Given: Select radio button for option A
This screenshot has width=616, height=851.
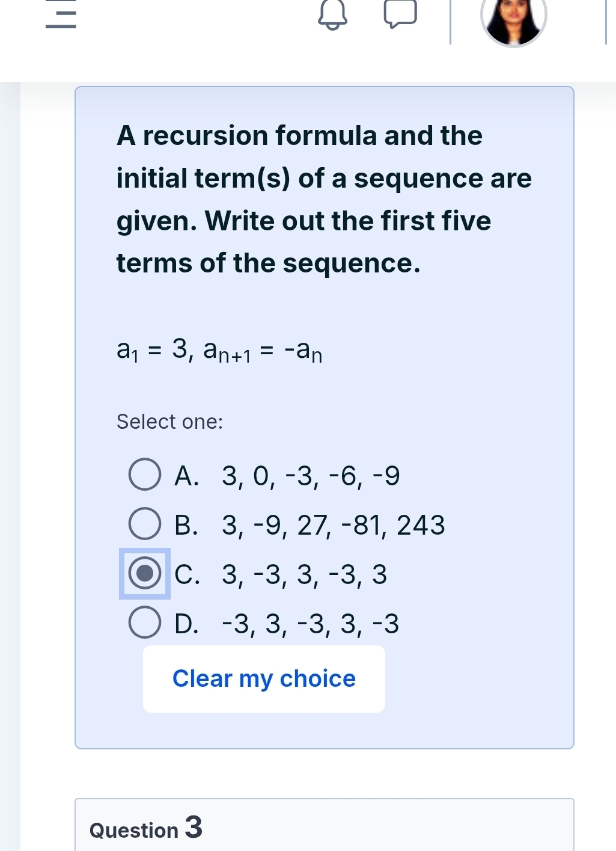Looking at the screenshot, I should (x=145, y=475).
